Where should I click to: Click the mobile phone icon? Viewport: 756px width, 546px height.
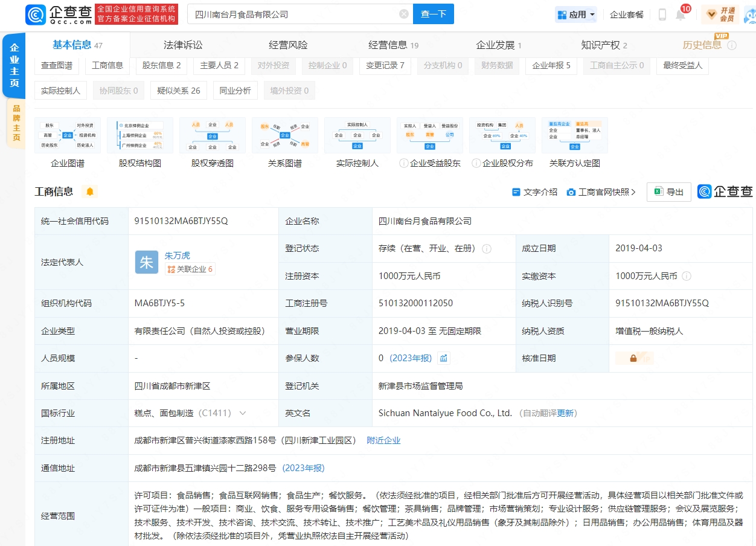[662, 14]
